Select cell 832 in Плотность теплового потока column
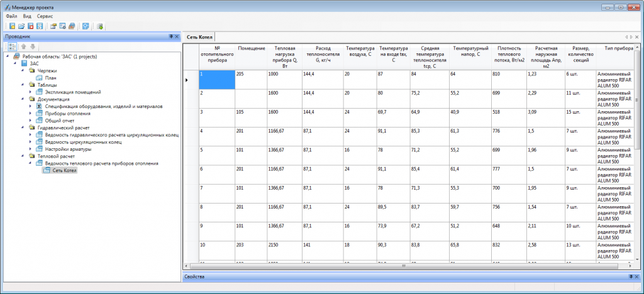This screenshot has width=644, height=294. point(508,251)
